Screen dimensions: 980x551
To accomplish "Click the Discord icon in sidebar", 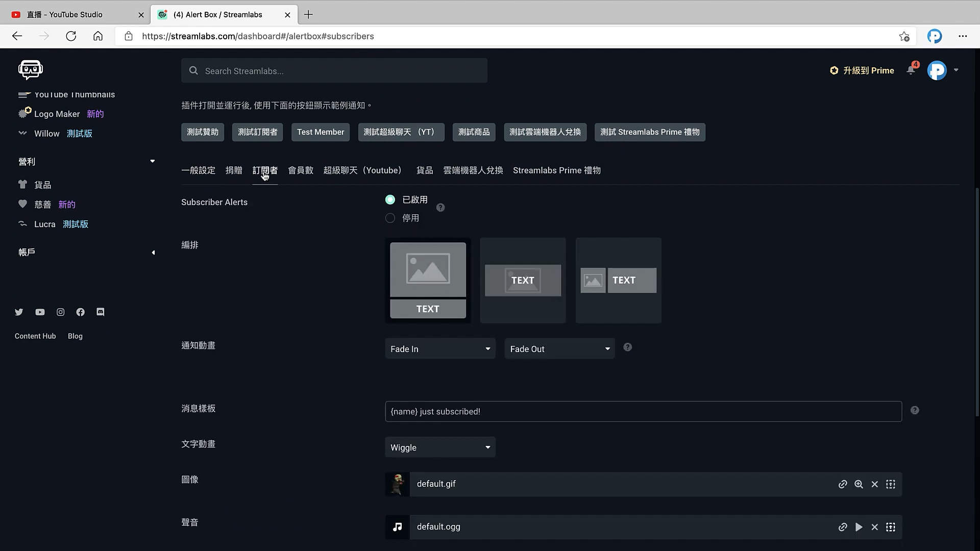I will (101, 312).
